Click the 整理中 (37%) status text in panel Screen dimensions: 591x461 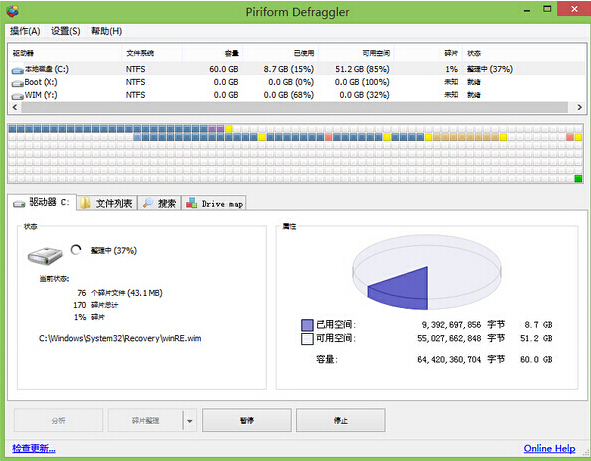(x=113, y=251)
